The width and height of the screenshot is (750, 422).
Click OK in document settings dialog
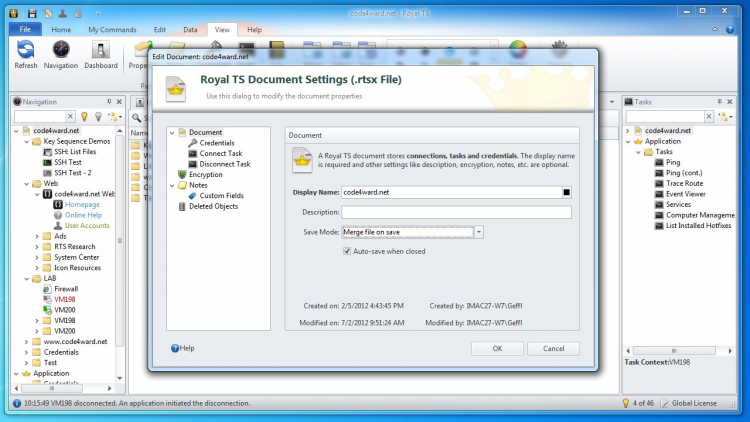click(497, 348)
